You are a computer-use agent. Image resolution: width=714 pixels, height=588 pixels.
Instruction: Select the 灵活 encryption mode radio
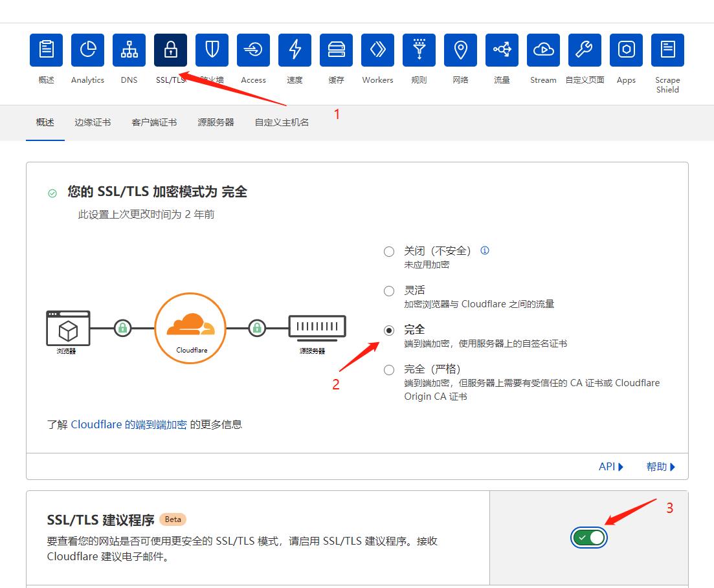[388, 290]
